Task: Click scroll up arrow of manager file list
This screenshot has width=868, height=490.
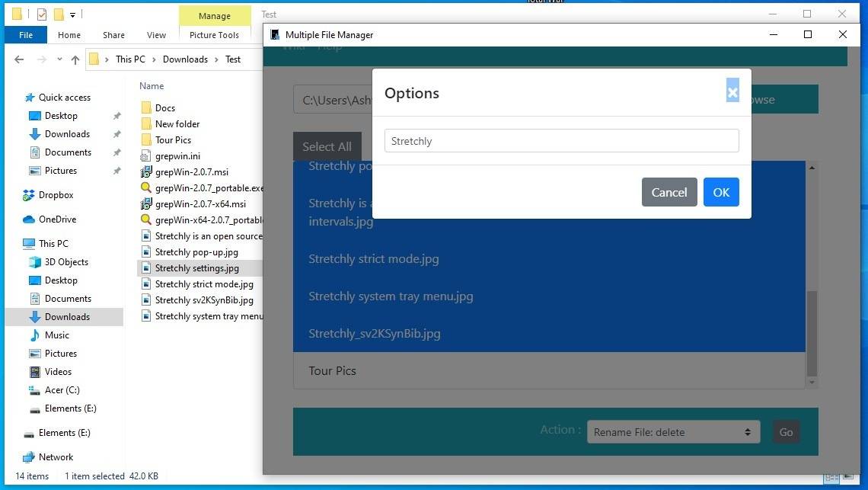Action: pyautogui.click(x=812, y=168)
